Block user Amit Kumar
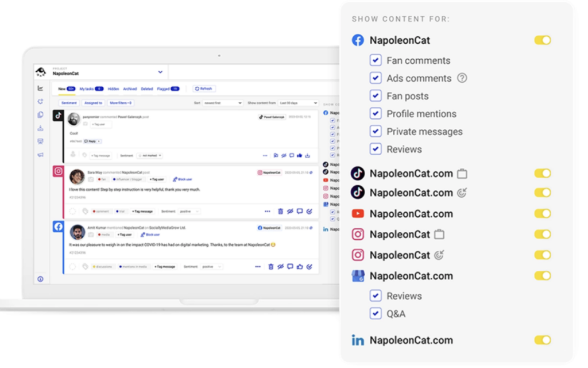Image resolution: width=588 pixels, height=368 pixels. [x=150, y=235]
